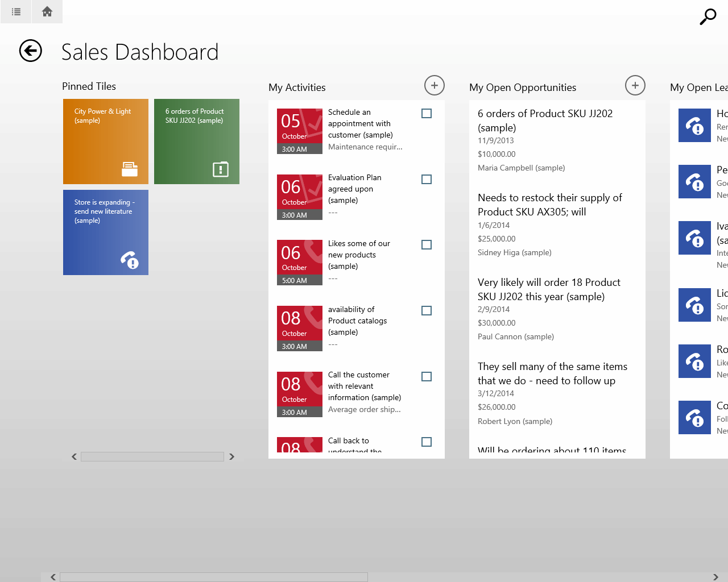Check the Schedule an appointment with customer checkbox
The height and width of the screenshot is (582, 728).
(x=427, y=113)
